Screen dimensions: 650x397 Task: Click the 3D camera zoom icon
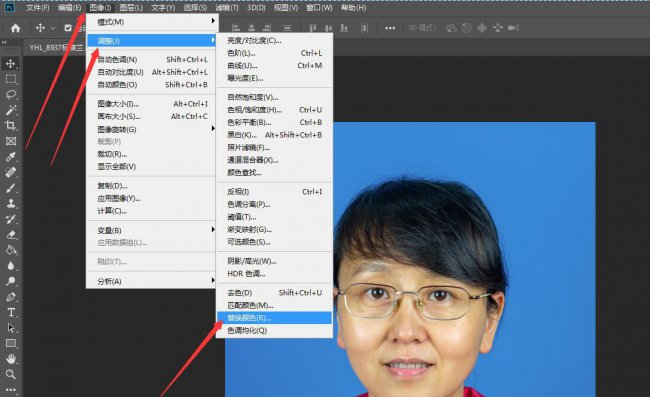[x=513, y=28]
